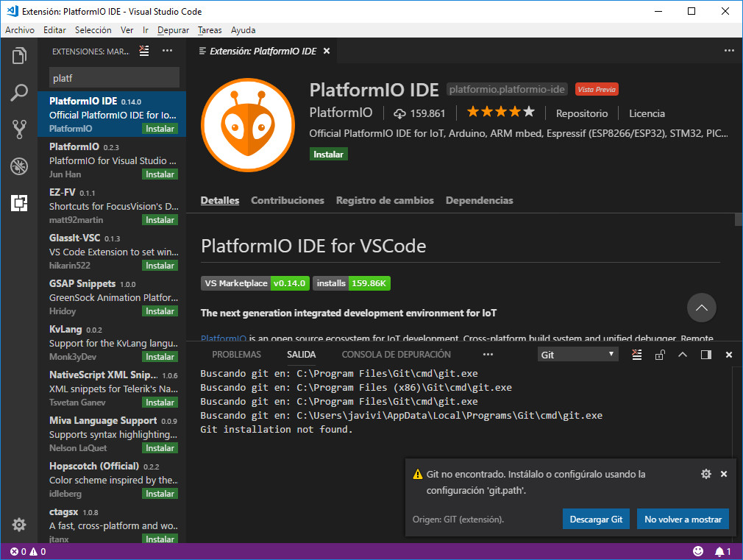Viewport: 743px width, 560px height.
Task: Close the Extensión: PlatformIO IDE tab
Action: 327,51
